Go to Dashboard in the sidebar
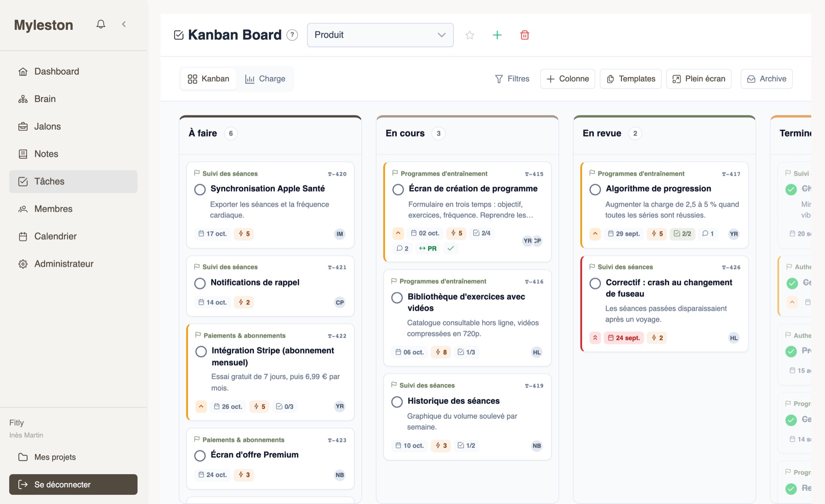Screen dimensions: 825x504 73,71
